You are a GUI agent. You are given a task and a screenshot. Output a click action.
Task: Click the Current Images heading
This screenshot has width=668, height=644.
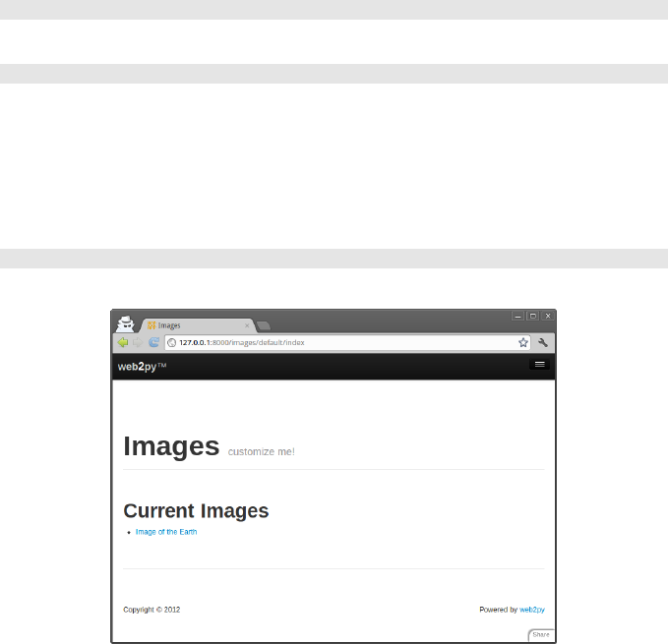point(196,510)
